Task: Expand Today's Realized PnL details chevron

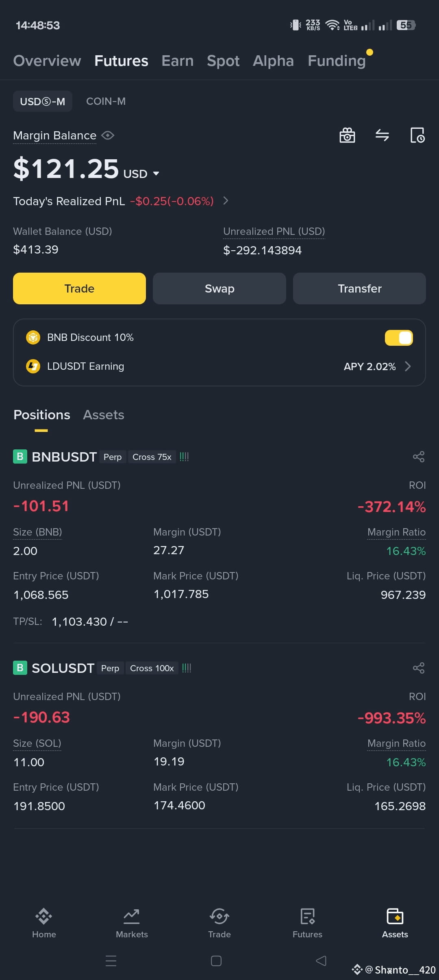Action: 226,201
